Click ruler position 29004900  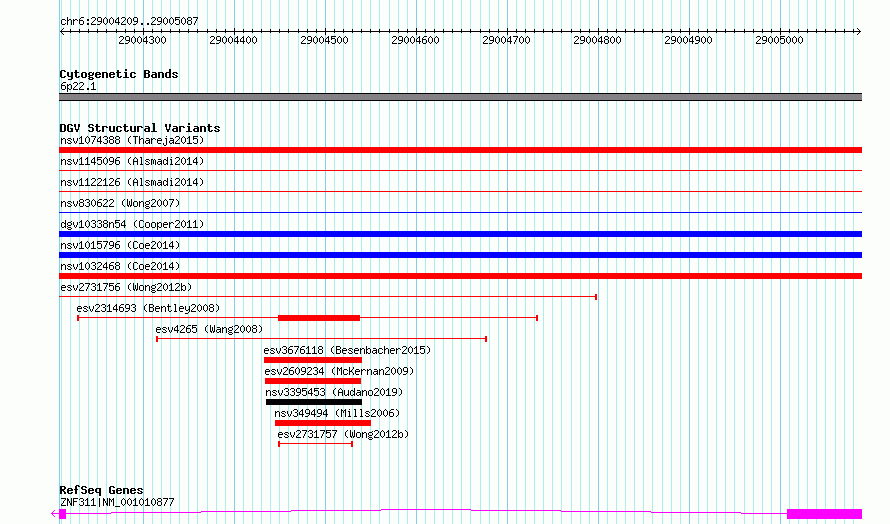[689, 40]
